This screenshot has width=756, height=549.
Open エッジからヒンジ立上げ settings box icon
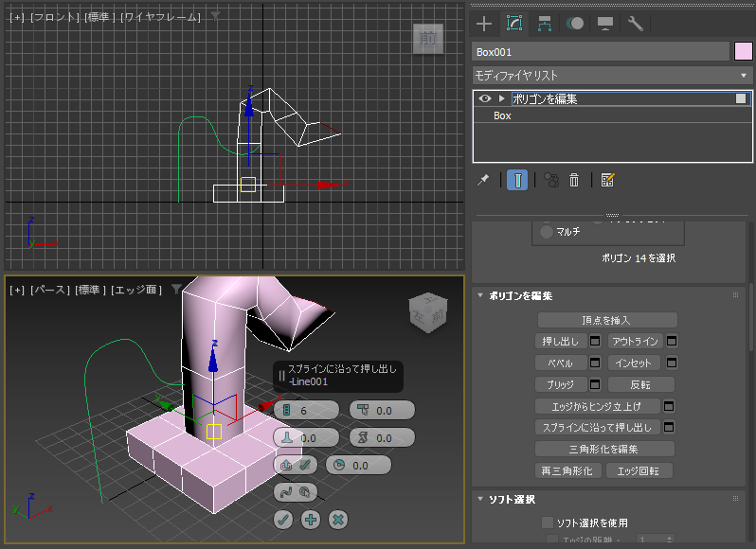click(x=669, y=406)
